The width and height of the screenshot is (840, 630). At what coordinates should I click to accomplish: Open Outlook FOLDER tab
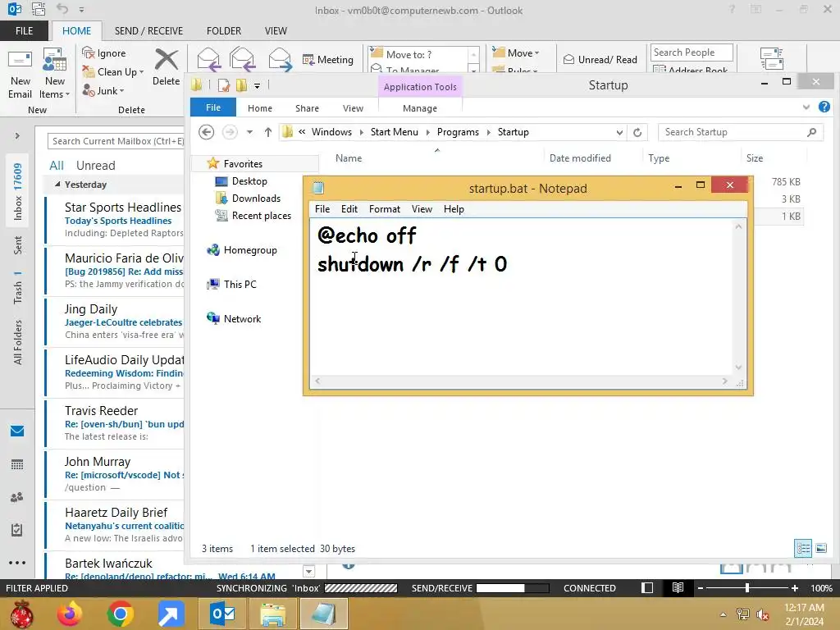click(x=224, y=31)
